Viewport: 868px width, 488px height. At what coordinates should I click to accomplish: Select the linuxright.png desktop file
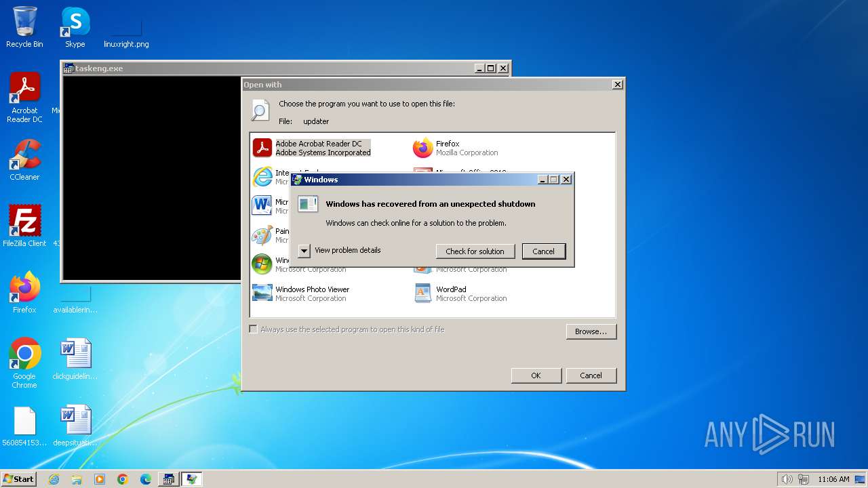coord(126,32)
